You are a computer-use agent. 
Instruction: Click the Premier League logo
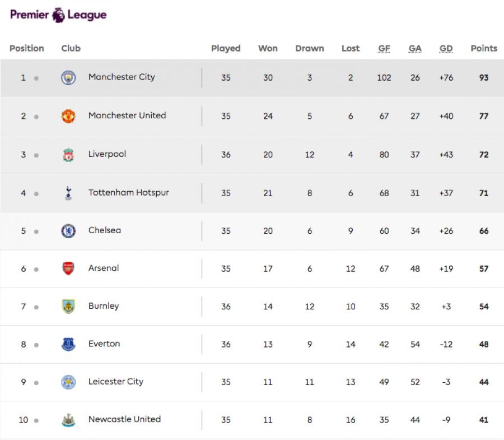58,15
